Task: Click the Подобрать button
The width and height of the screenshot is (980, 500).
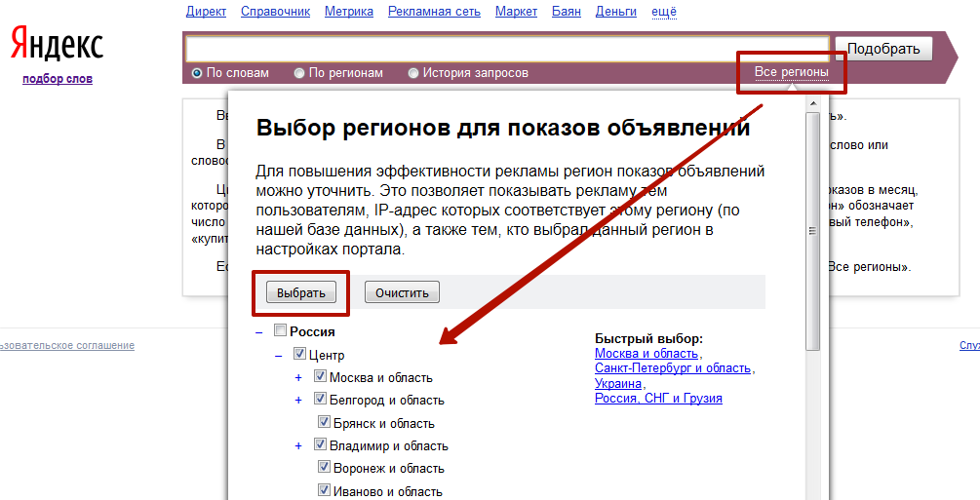Action: (883, 49)
